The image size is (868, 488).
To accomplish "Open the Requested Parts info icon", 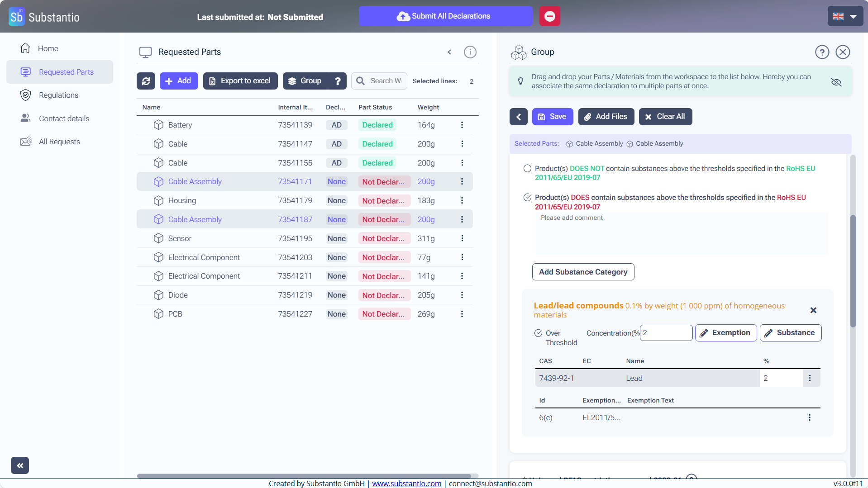I will click(x=470, y=52).
